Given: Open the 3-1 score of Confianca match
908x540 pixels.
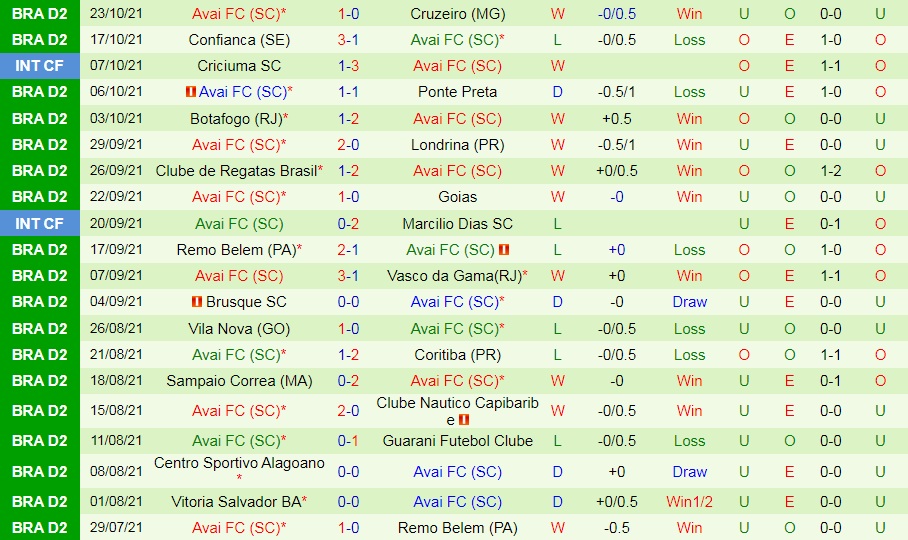Looking at the screenshot, I should pos(349,40).
